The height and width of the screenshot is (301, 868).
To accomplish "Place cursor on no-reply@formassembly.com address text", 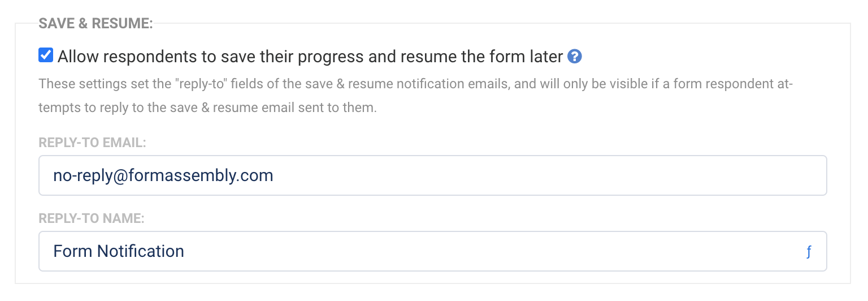I will (163, 175).
